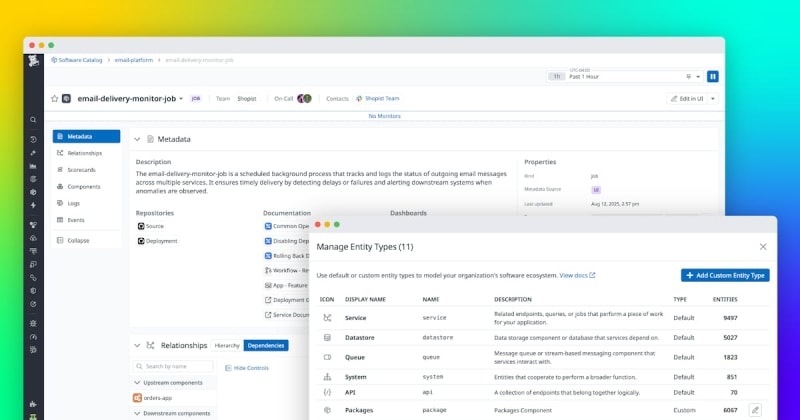This screenshot has height=420, width=800.
Task: Close the Manage Entity Types dialog
Action: click(763, 246)
